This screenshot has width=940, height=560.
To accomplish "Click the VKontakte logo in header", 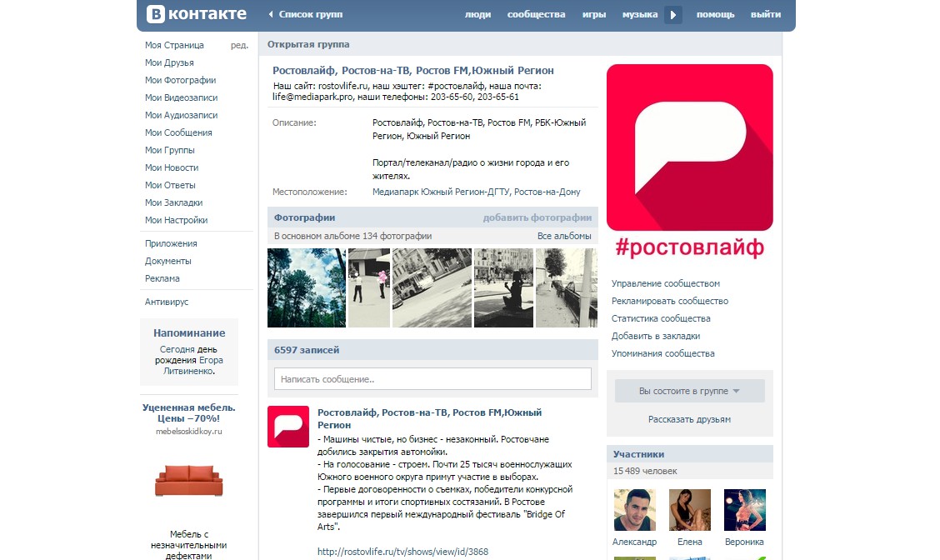I will pos(197,14).
